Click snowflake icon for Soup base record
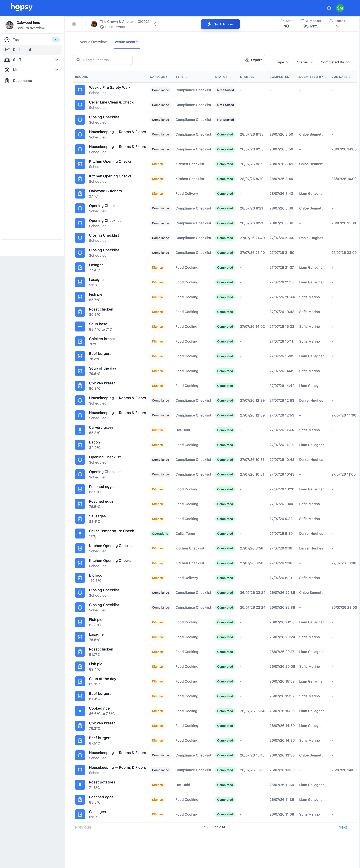The width and height of the screenshot is (360, 868). tap(80, 326)
